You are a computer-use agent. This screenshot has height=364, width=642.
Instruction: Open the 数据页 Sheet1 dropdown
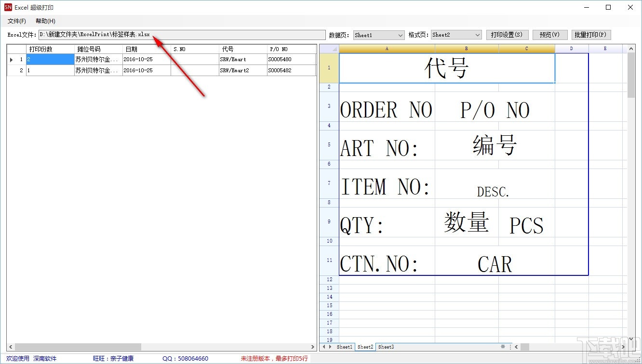coord(379,35)
